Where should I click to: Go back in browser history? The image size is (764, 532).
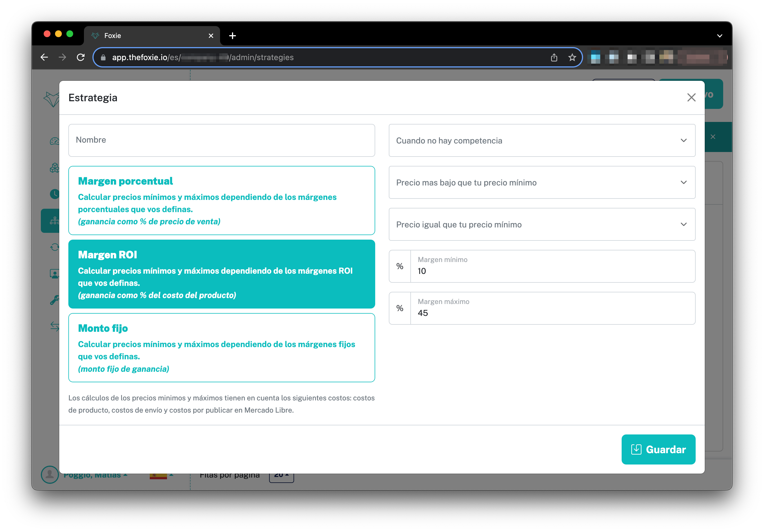point(44,57)
